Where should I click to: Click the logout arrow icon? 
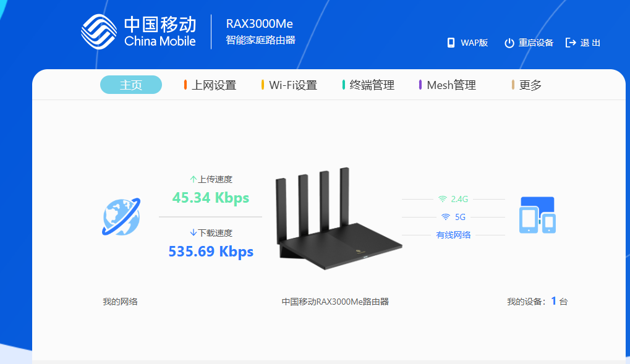(x=571, y=43)
